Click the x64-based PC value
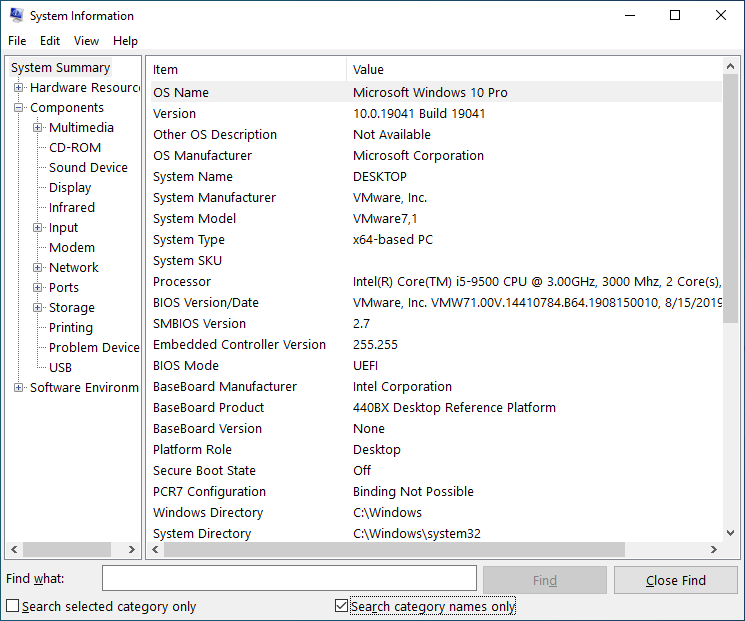 point(393,239)
